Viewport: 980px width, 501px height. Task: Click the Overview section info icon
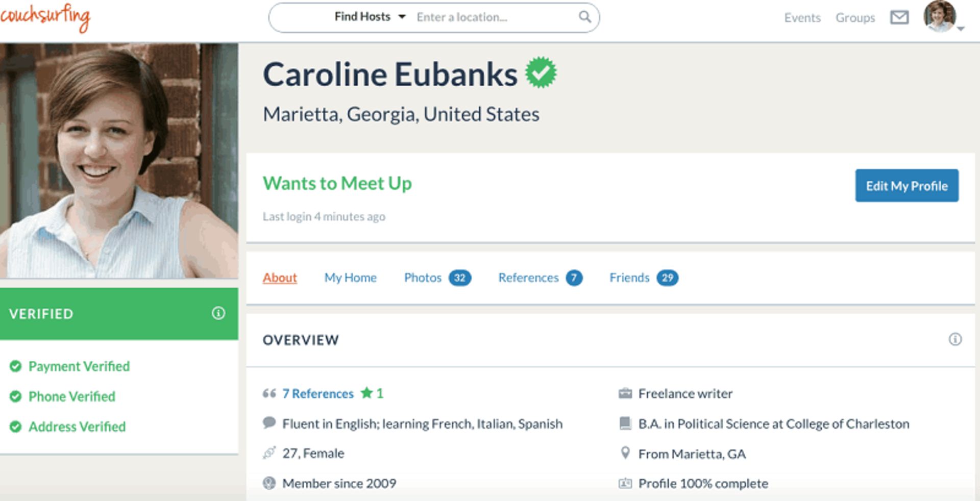(x=955, y=339)
